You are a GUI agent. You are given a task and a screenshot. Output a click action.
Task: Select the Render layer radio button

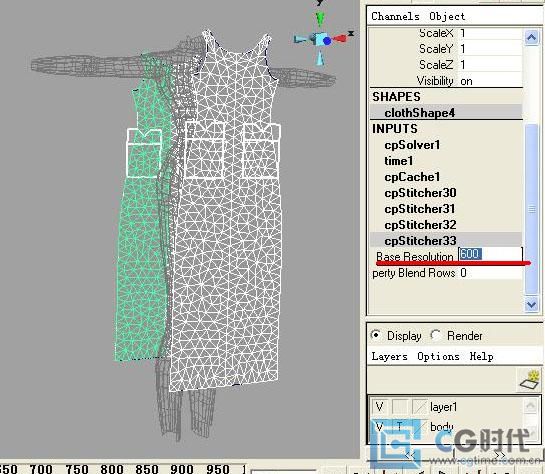435,335
